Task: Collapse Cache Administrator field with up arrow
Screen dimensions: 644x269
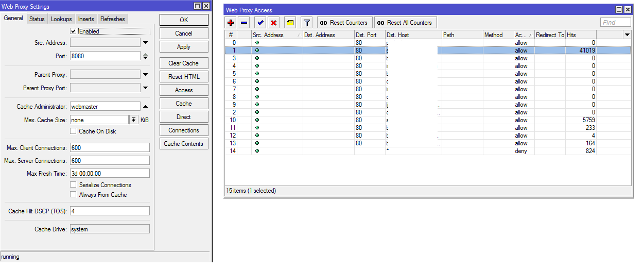Action: pos(145,107)
